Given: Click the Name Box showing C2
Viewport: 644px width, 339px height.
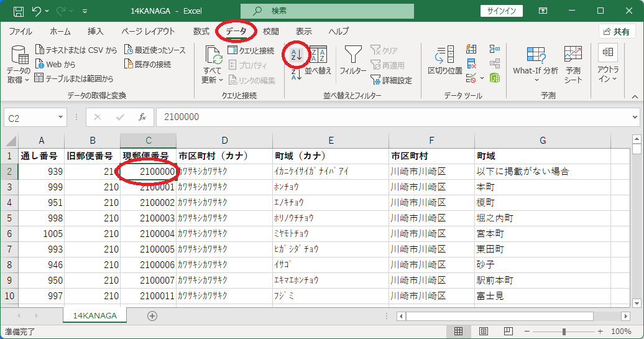Looking at the screenshot, I should click(x=30, y=118).
